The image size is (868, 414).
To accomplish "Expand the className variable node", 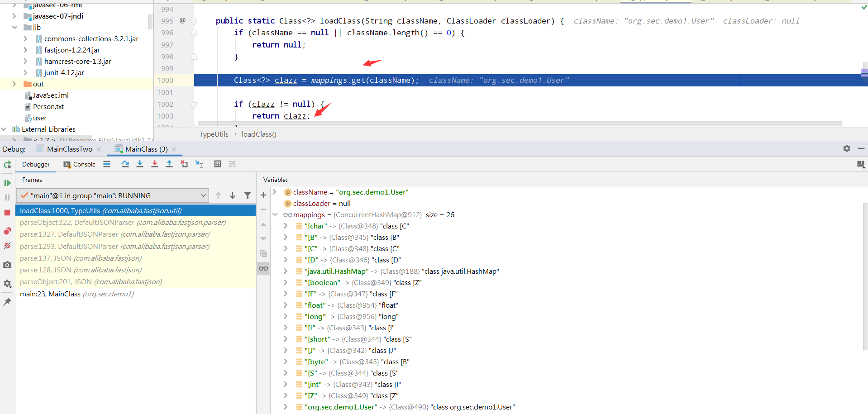I will (274, 192).
